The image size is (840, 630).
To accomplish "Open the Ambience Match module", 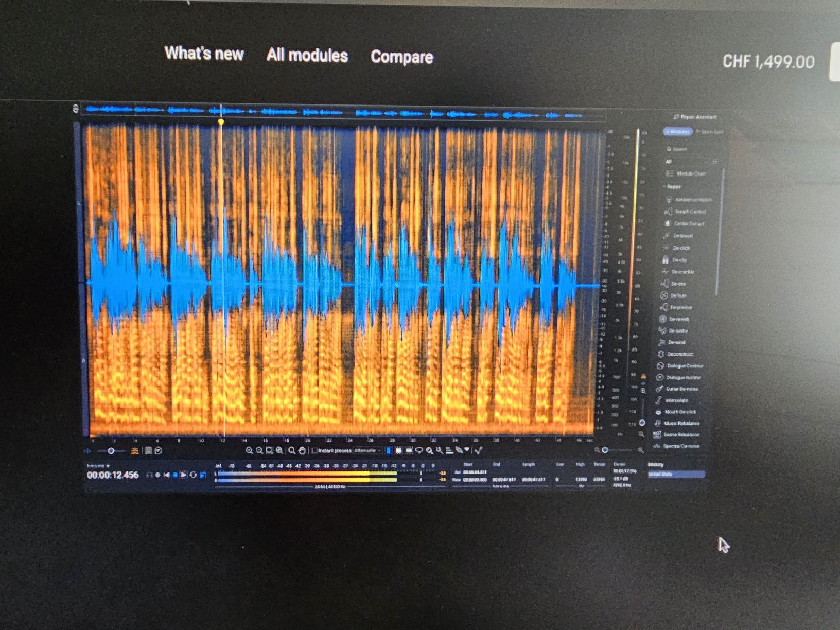I will coord(689,200).
